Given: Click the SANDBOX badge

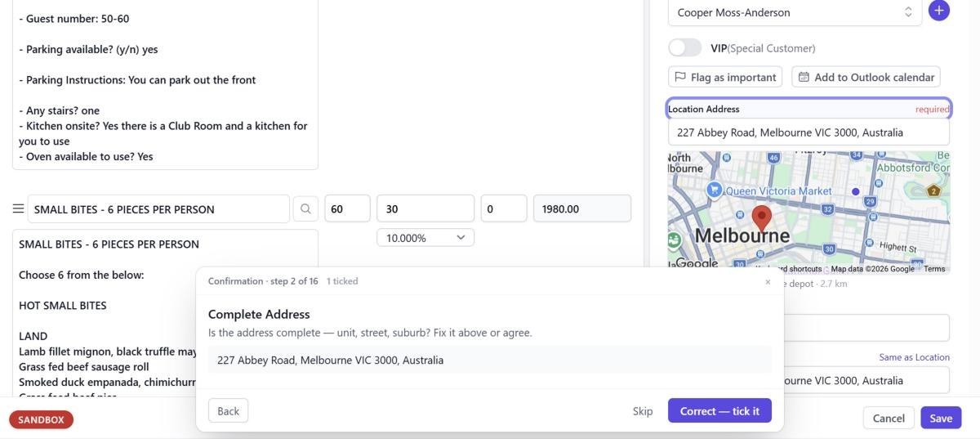Looking at the screenshot, I should [x=42, y=419].
